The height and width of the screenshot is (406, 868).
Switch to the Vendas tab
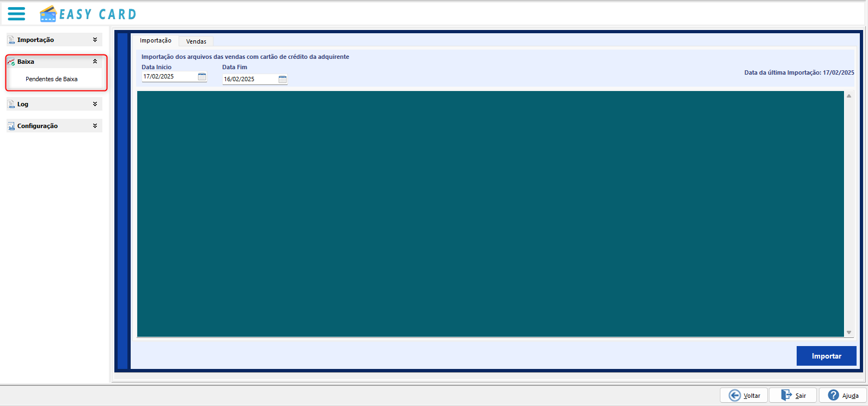pyautogui.click(x=196, y=41)
